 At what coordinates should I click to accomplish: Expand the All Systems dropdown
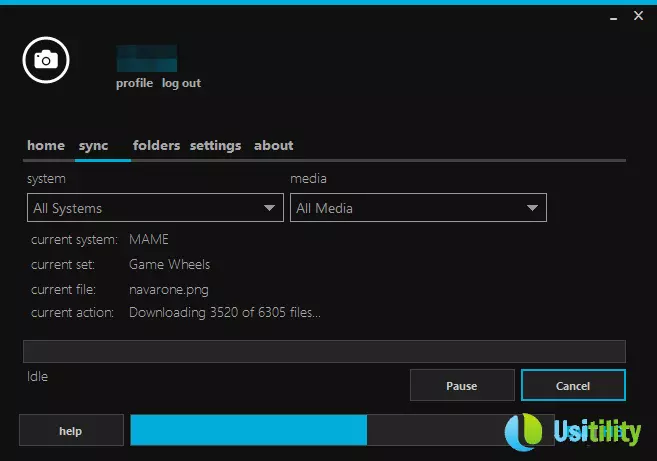click(x=155, y=208)
